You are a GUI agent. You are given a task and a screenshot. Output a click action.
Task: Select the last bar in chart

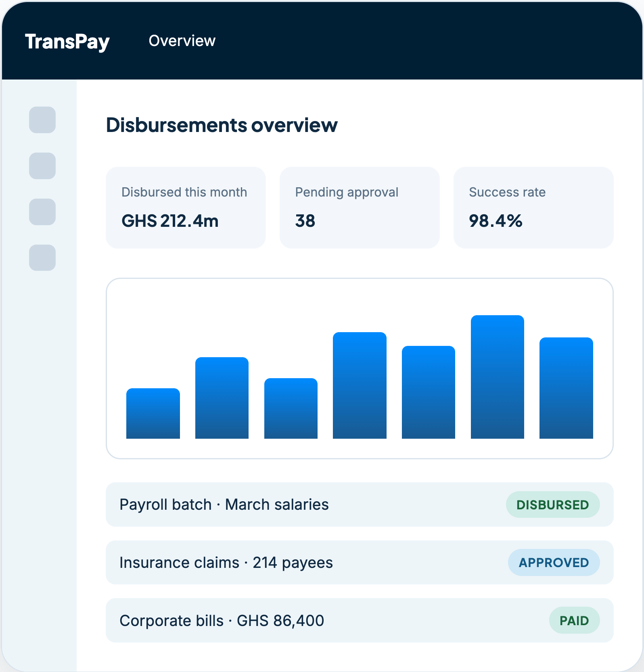pos(566,388)
